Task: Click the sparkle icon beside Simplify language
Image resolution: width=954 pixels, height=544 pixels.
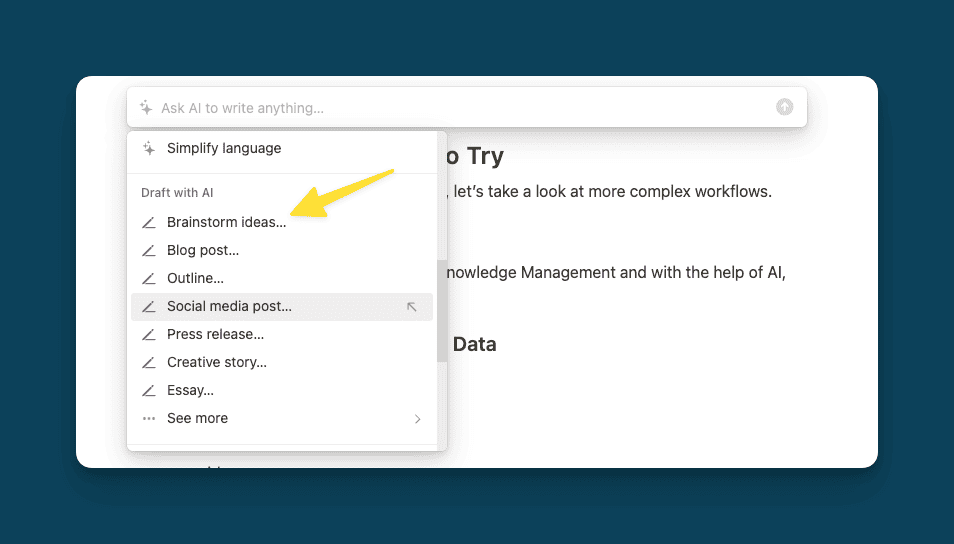Action: [x=149, y=148]
